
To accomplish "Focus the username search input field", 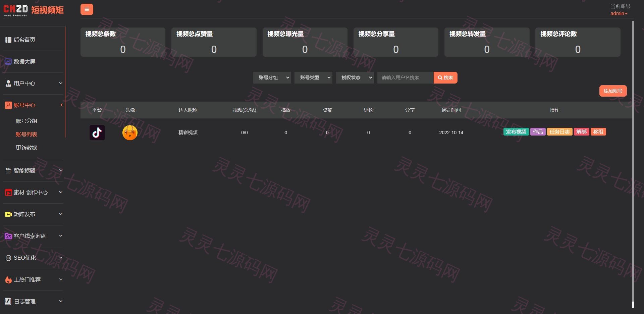I will [405, 77].
